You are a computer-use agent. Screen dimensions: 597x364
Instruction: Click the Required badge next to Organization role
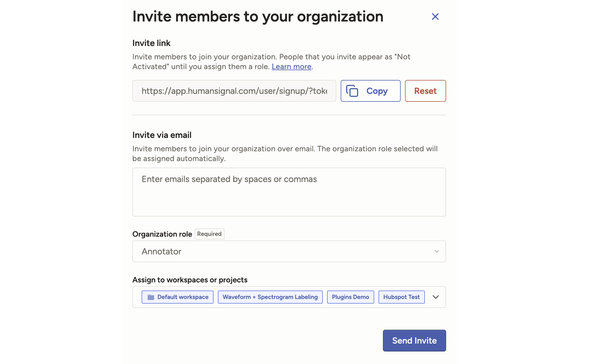[x=209, y=234]
